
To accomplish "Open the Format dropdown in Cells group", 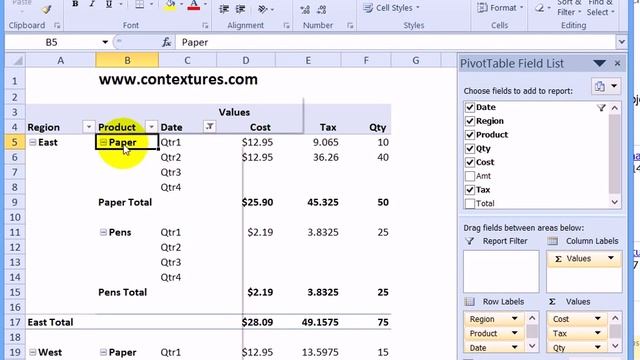I will [x=500, y=8].
